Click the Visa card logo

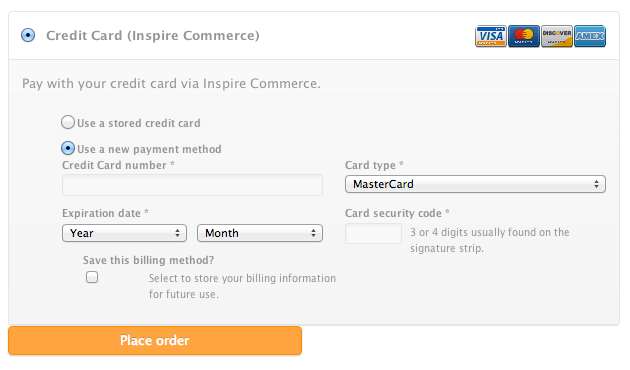click(491, 36)
